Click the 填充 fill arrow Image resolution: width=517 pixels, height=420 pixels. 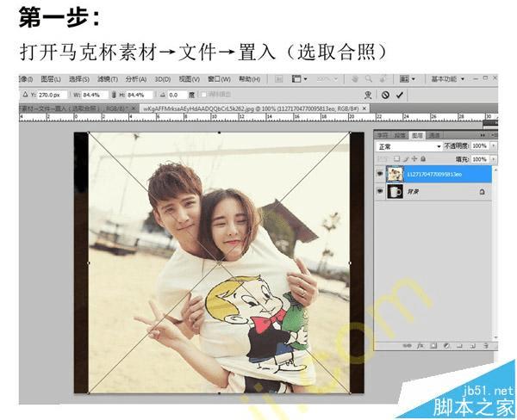(494, 159)
